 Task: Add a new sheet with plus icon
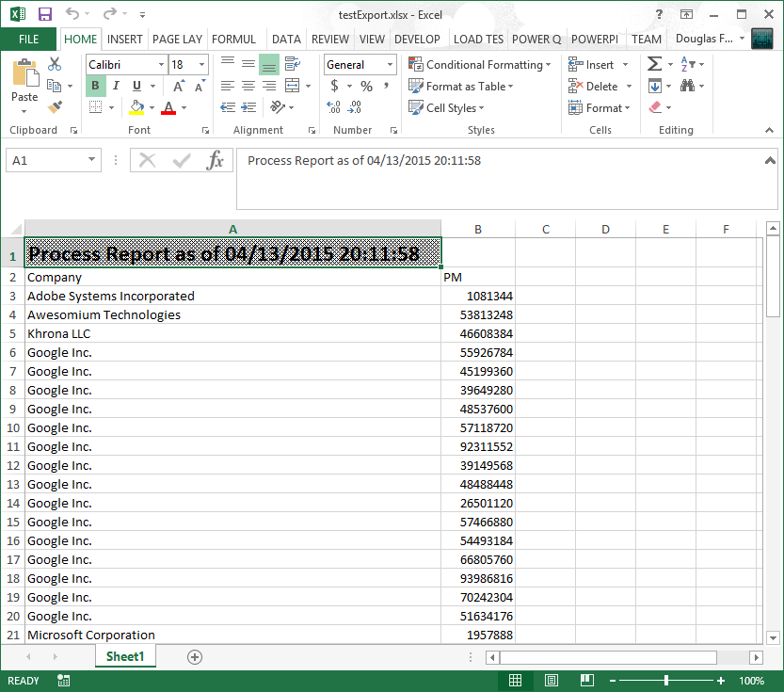pos(195,656)
